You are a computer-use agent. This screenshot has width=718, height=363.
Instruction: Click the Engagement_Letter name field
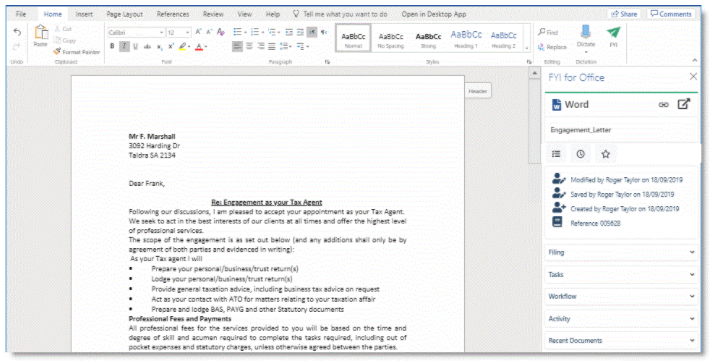pos(621,130)
